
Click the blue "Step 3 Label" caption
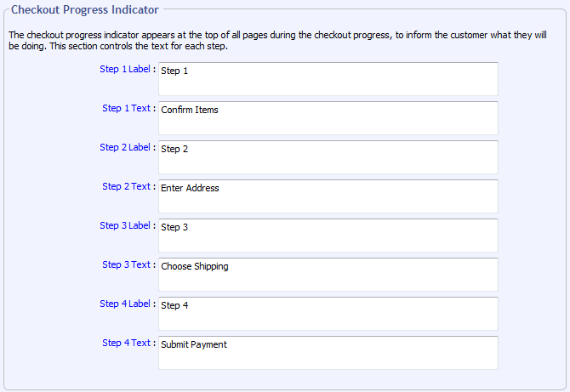(125, 226)
